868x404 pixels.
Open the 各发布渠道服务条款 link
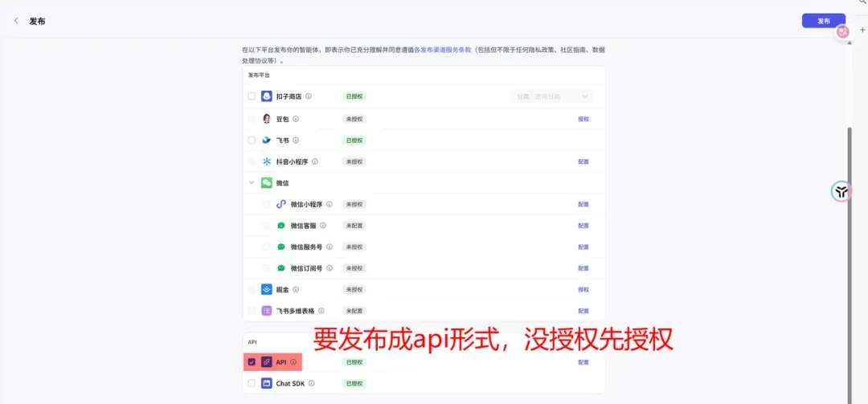[442, 49]
